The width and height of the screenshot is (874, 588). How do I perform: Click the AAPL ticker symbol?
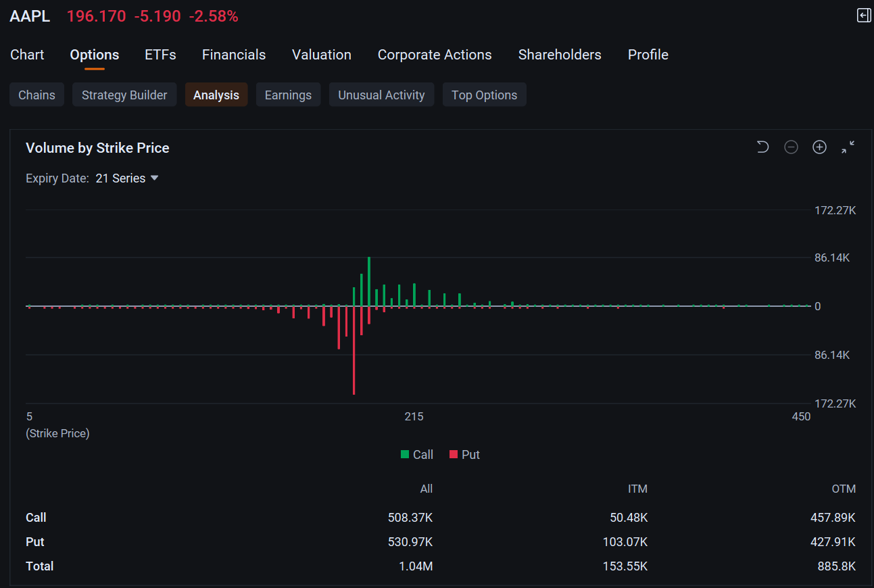click(30, 16)
